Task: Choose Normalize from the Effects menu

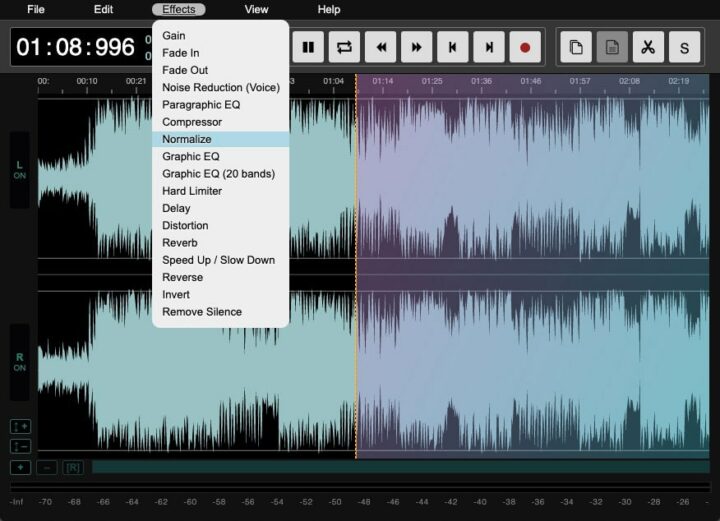Action: point(187,139)
